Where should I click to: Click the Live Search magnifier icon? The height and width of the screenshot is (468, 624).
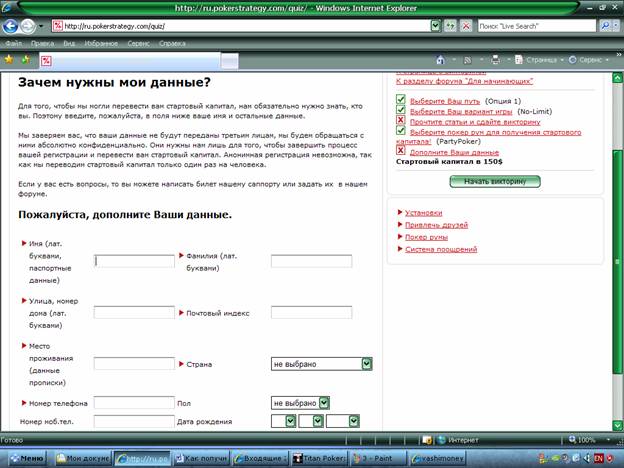click(x=605, y=26)
